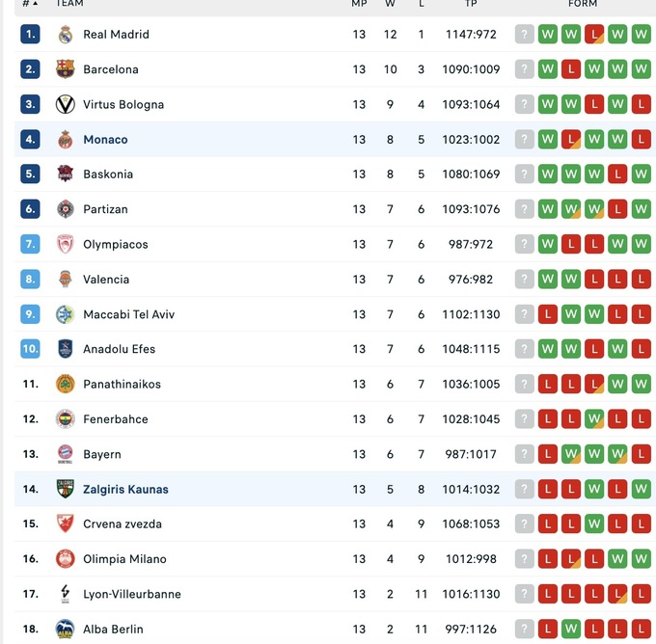Viewport: 656px width, 644px height.
Task: Click Real Madrid's only loss form badge
Action: pyautogui.click(x=594, y=35)
